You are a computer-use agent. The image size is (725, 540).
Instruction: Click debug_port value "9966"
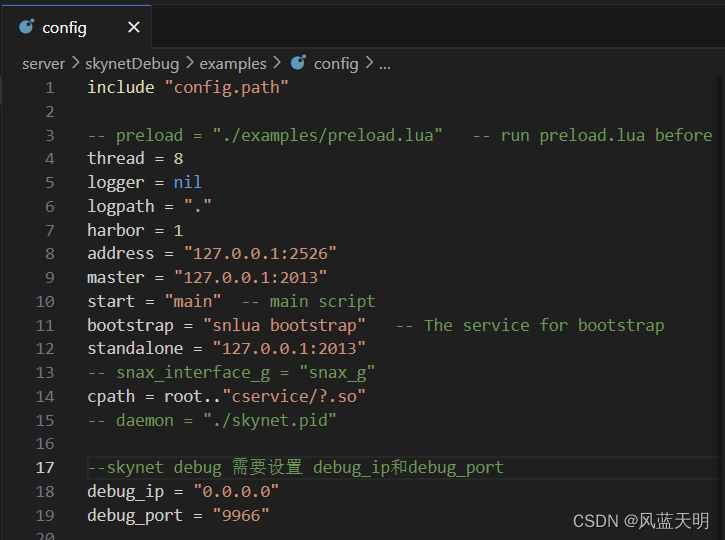[x=240, y=515]
